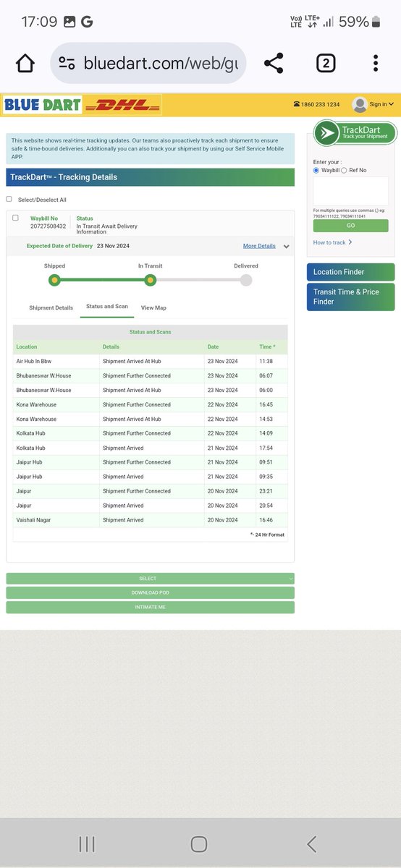Click the Delivered progress marker
This screenshot has height=868, width=401.
[246, 280]
